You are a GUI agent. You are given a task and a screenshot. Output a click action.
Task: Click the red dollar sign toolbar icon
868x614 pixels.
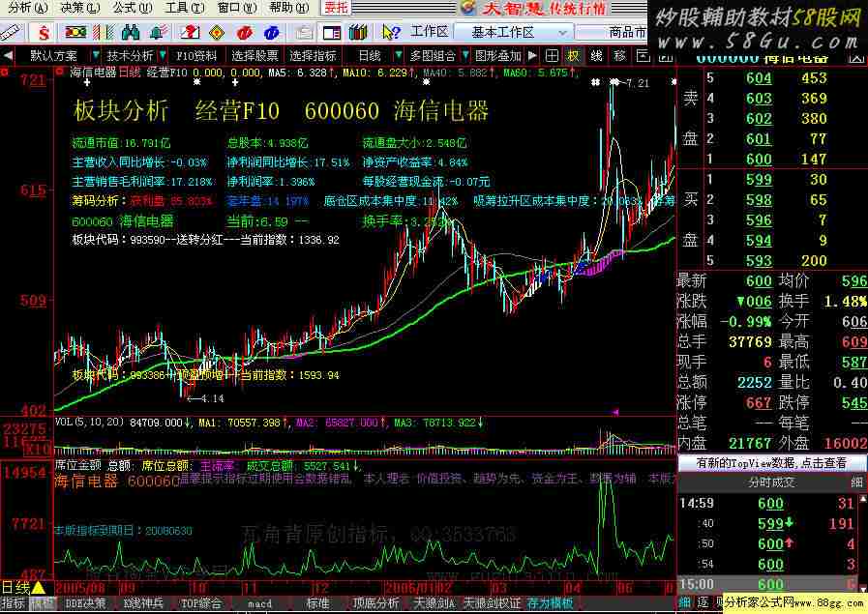44,33
